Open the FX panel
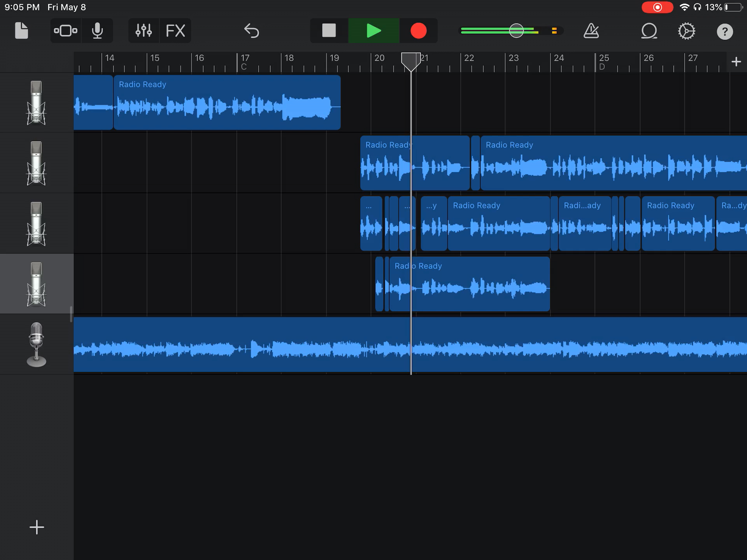The height and width of the screenshot is (560, 747). point(175,31)
